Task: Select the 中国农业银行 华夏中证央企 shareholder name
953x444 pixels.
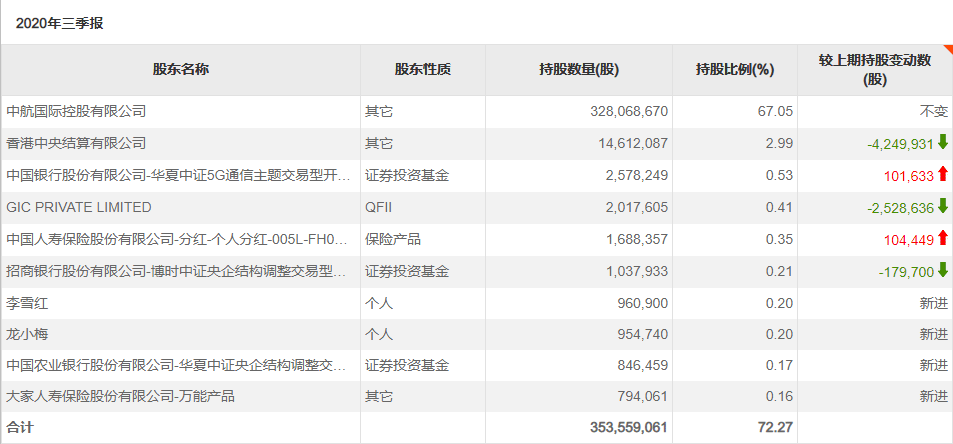Action: pyautogui.click(x=176, y=366)
